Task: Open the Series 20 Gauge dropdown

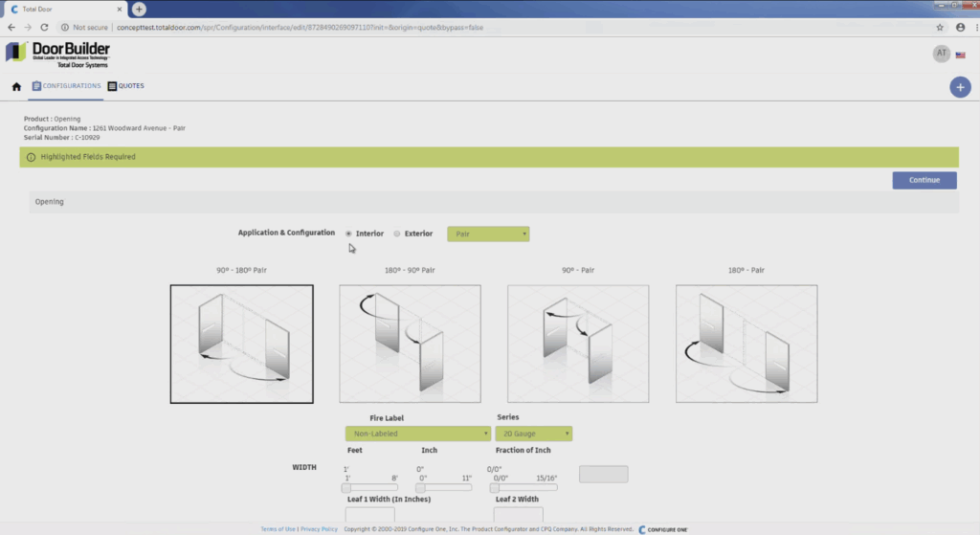Action: 533,434
